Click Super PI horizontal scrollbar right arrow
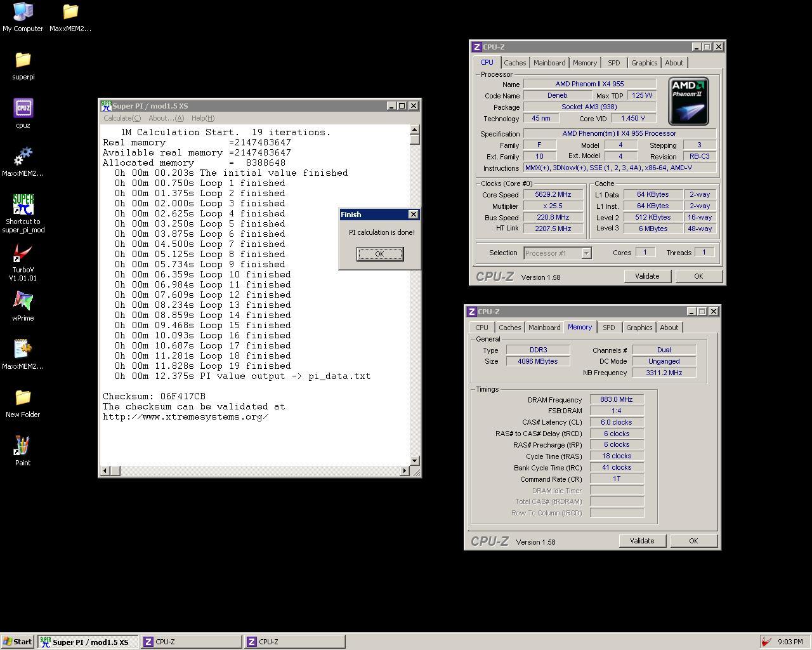812x650 pixels. pos(404,471)
